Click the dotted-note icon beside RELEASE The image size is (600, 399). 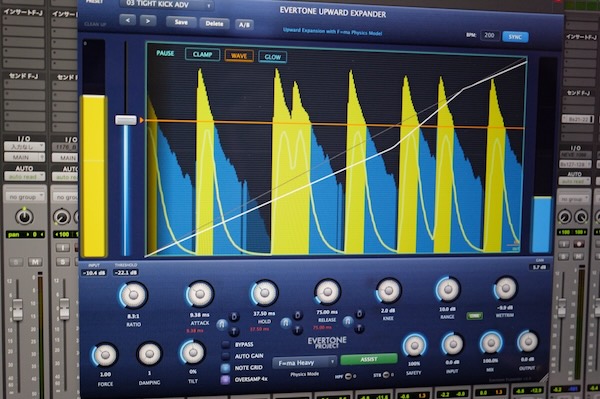pyautogui.click(x=359, y=314)
